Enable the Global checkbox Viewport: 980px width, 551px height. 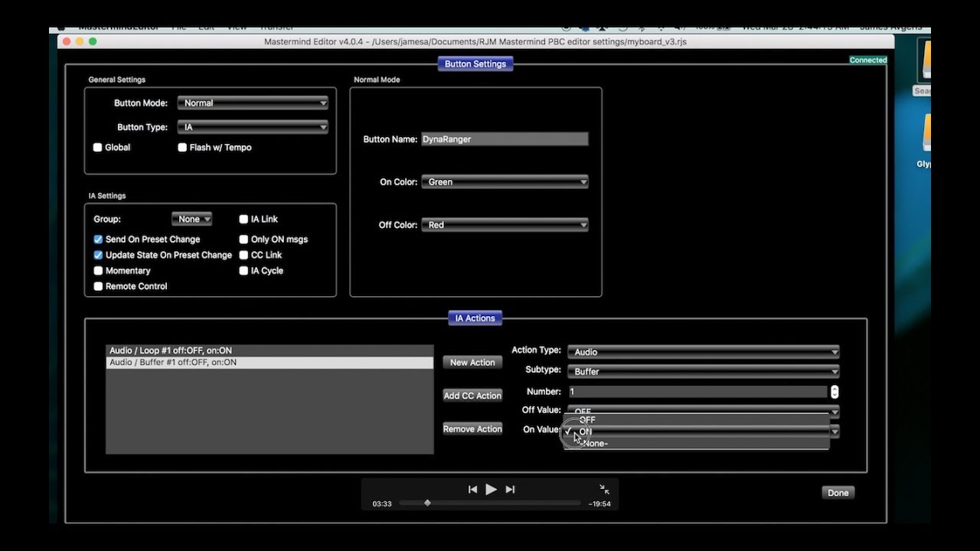click(x=98, y=147)
